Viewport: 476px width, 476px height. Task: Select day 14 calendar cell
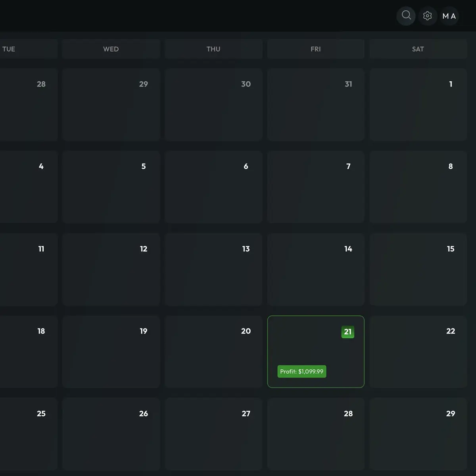pos(316,269)
